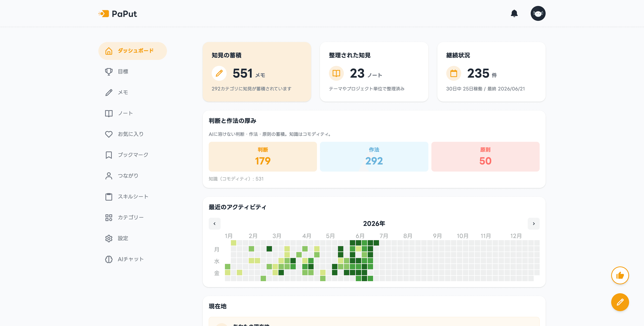Open ノート in the sidebar
The height and width of the screenshot is (326, 644).
(x=132, y=113)
